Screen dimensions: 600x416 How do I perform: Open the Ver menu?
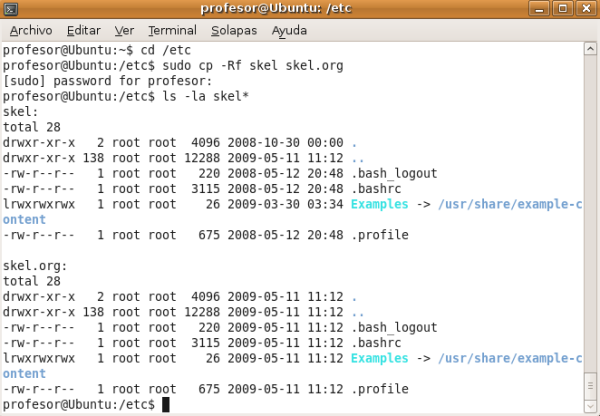pyautogui.click(x=124, y=30)
